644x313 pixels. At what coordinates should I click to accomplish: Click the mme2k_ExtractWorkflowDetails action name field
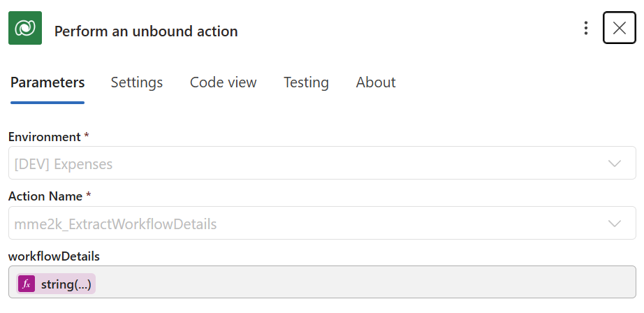pos(279,224)
